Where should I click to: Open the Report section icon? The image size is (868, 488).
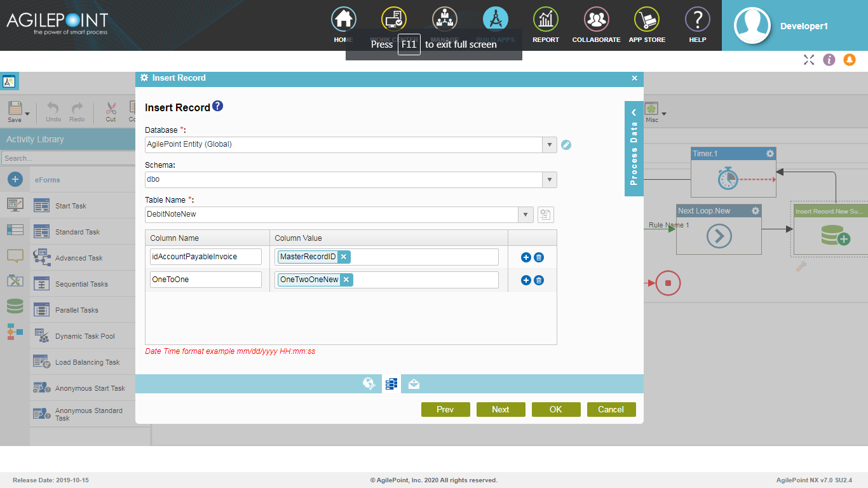pyautogui.click(x=545, y=25)
